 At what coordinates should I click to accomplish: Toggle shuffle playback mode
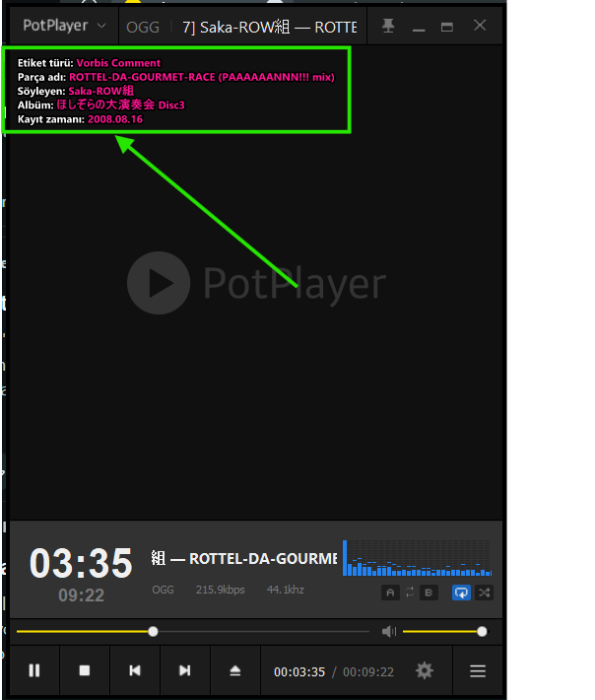tap(485, 593)
